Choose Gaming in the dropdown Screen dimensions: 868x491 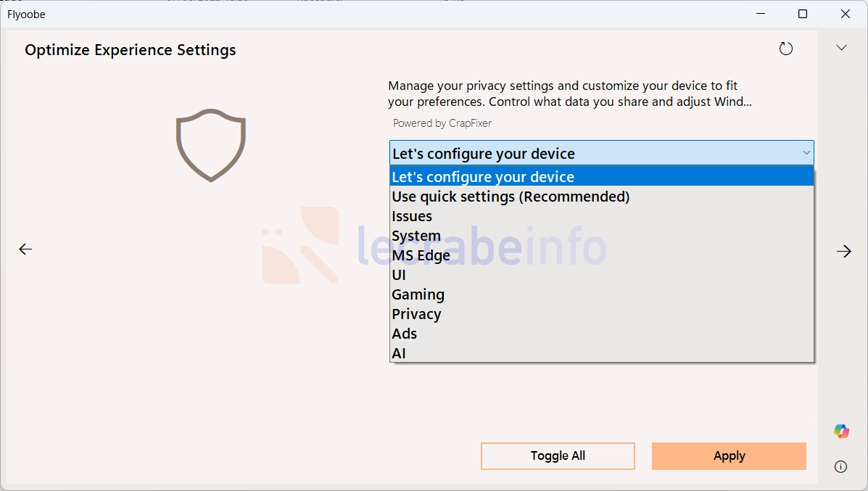(602, 294)
